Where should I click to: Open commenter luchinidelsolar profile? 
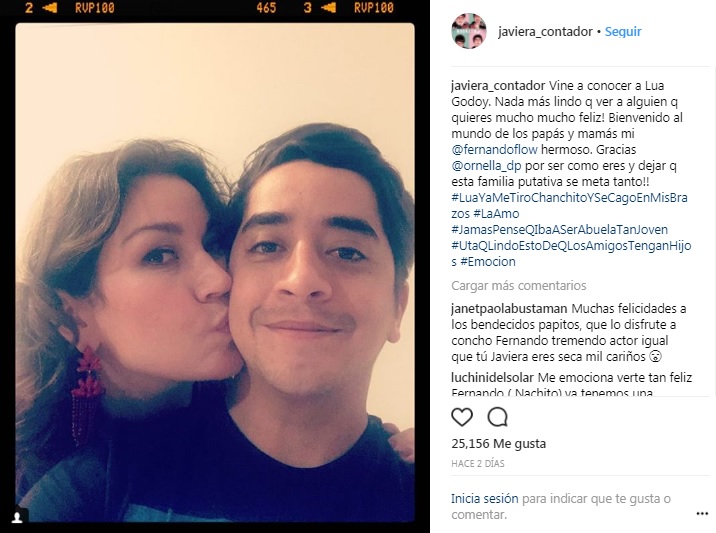click(x=492, y=377)
